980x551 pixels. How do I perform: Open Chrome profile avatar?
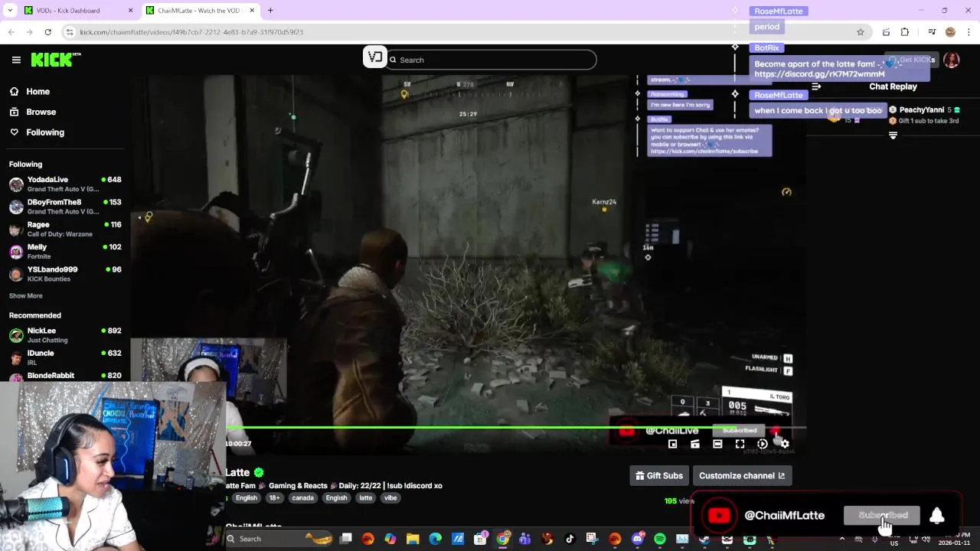950,32
